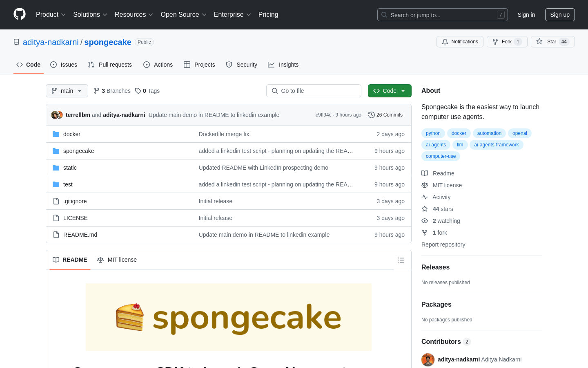Open the docker folder
This screenshot has width=588, height=368.
point(72,134)
